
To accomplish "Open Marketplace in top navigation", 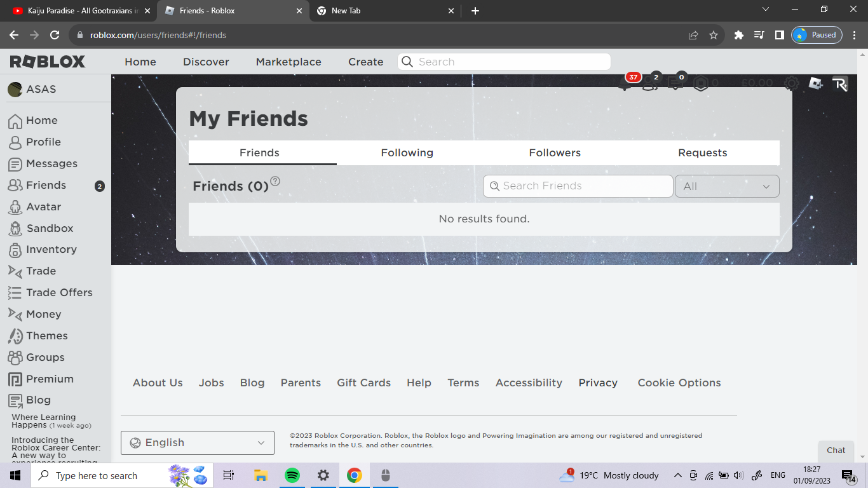I will coord(288,62).
